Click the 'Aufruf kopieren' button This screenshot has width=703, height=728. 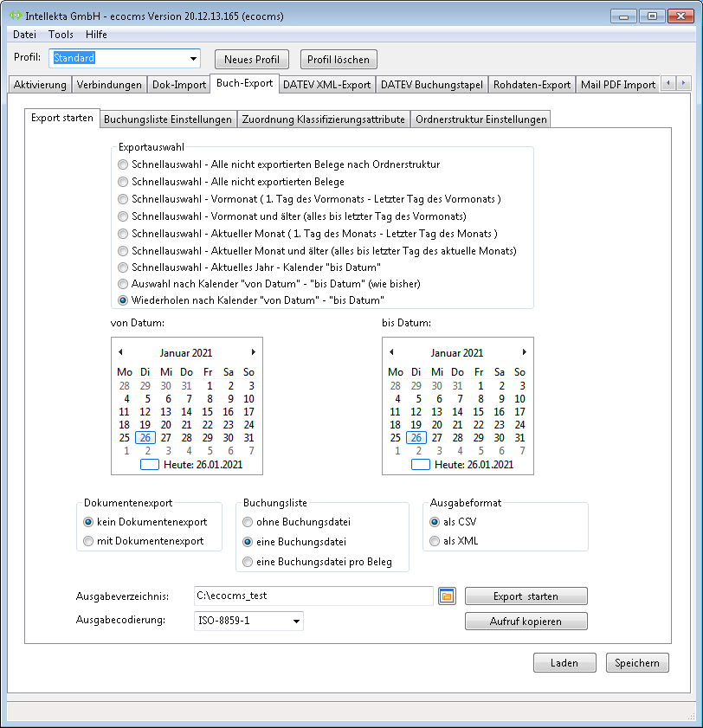[526, 622]
